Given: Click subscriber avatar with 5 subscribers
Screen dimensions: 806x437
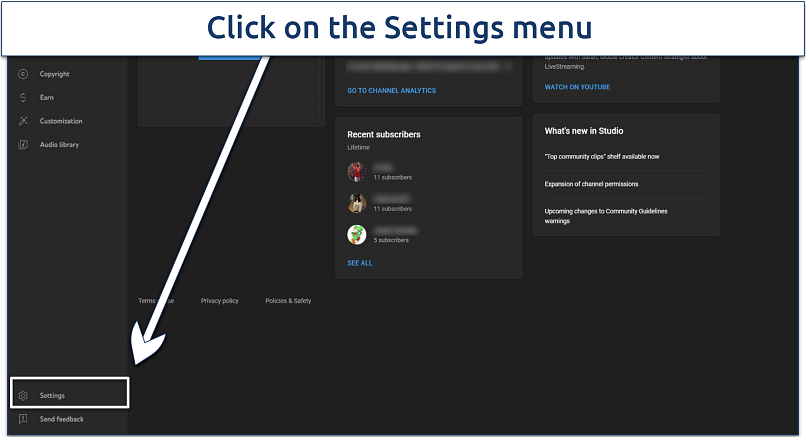Looking at the screenshot, I should [357, 234].
